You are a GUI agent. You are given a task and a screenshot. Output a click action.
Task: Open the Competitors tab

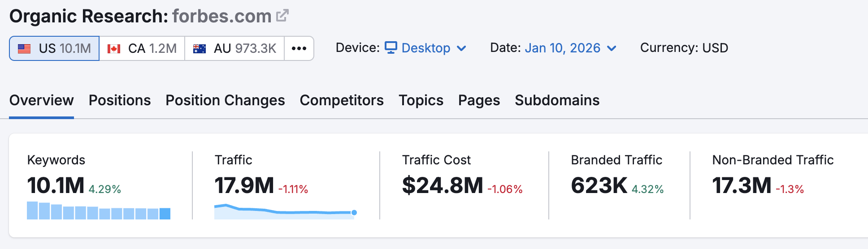point(342,100)
